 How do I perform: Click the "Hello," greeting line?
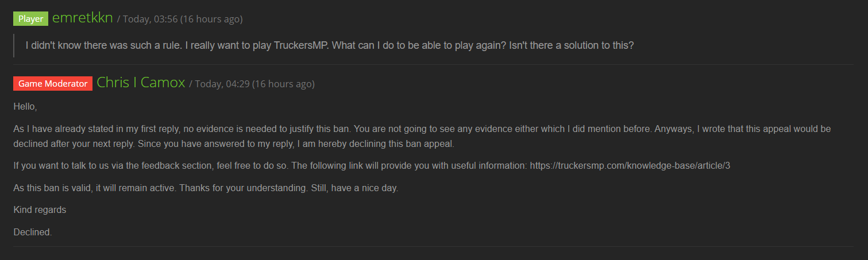pos(25,107)
